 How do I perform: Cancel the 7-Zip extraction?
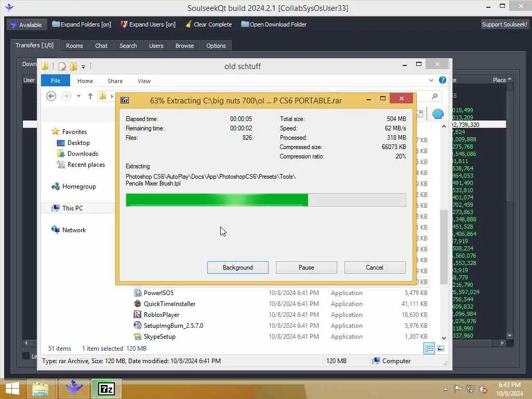(x=375, y=268)
